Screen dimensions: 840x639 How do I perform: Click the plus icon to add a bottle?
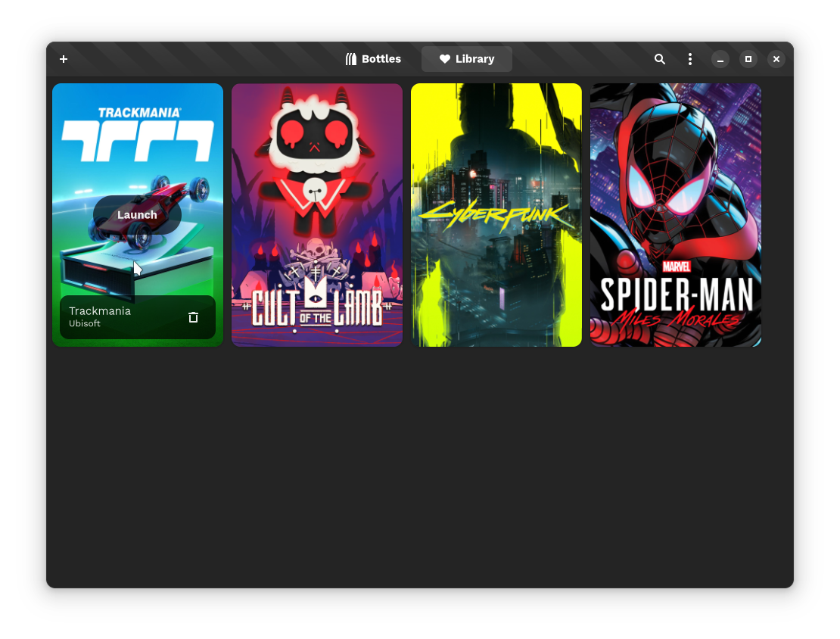coord(64,59)
